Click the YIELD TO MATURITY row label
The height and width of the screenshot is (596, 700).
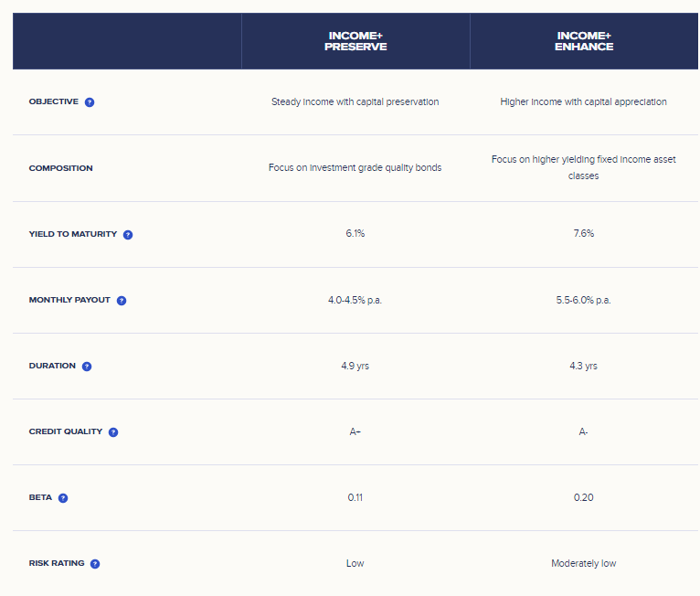(73, 234)
